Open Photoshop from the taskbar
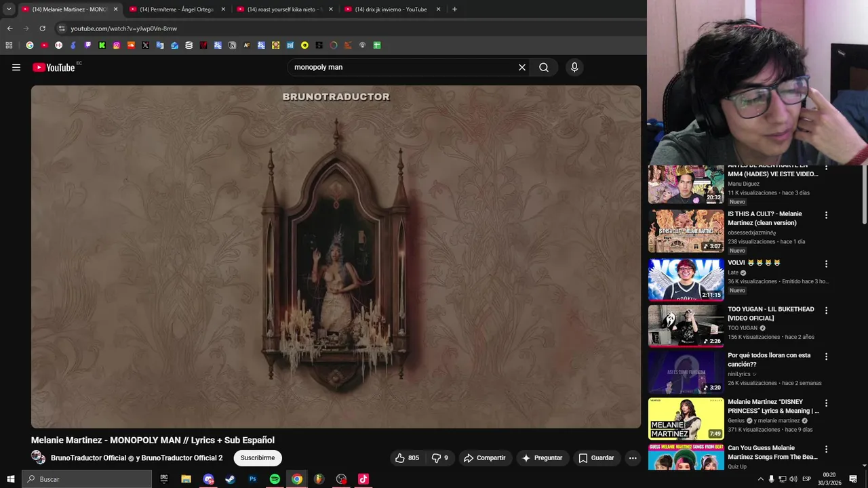 252,479
